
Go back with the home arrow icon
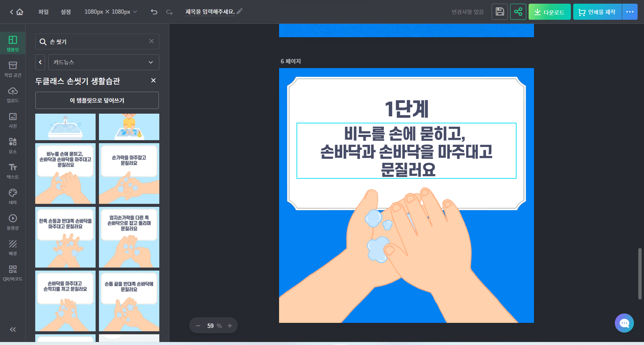(16, 12)
